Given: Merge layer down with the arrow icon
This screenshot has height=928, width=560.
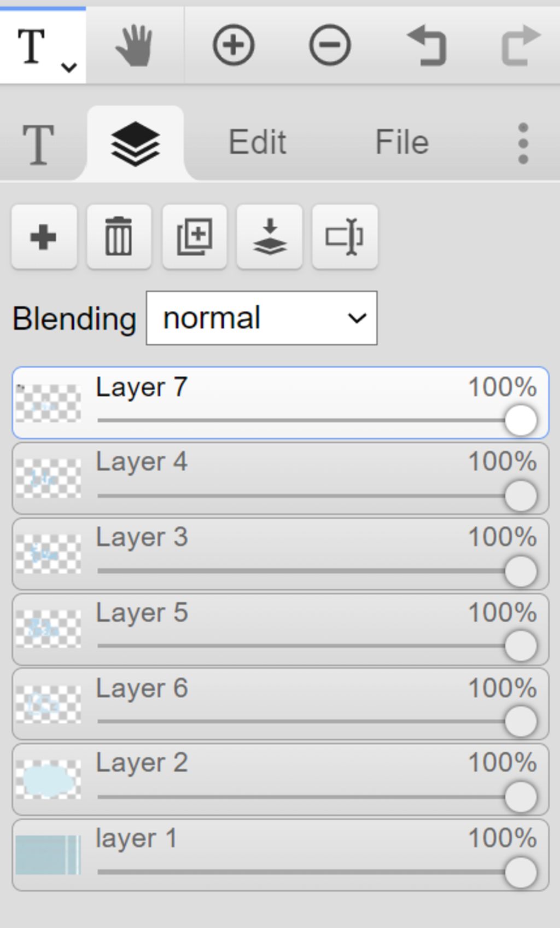Looking at the screenshot, I should [270, 237].
